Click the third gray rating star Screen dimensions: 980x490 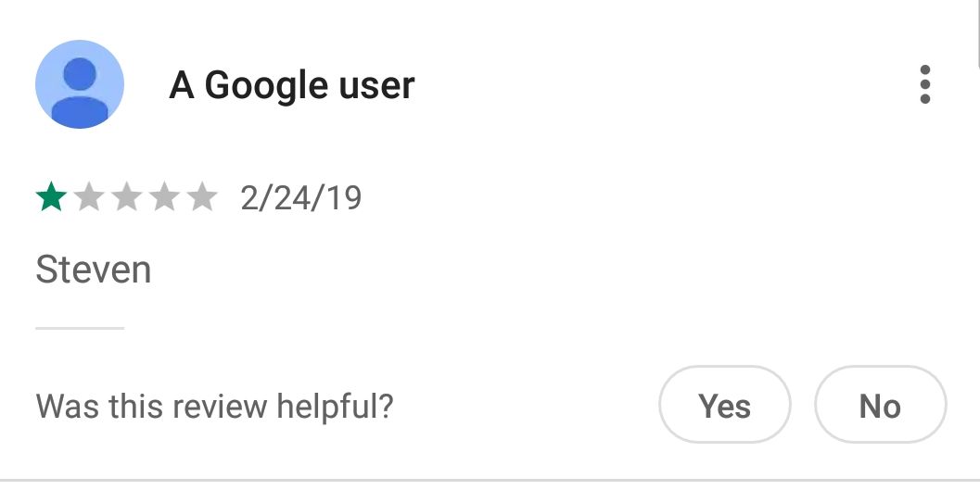pyautogui.click(x=126, y=197)
